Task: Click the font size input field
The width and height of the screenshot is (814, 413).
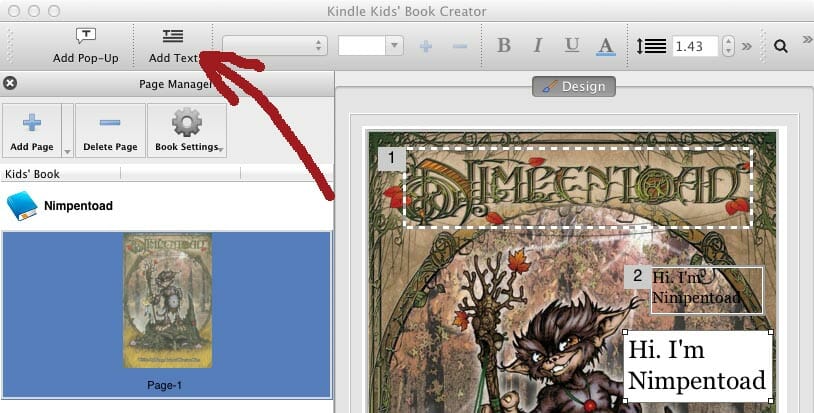Action: pyautogui.click(x=362, y=46)
